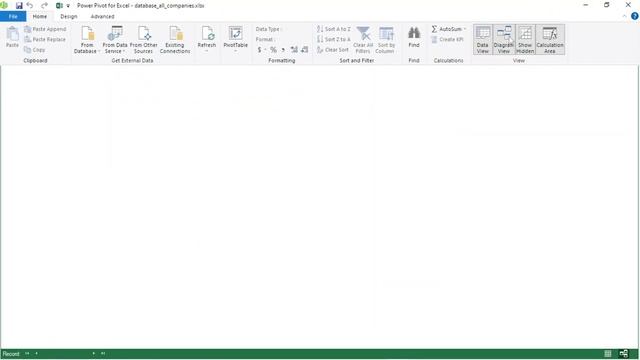Click the Paste button
This screenshot has height=360, width=640.
click(12, 37)
